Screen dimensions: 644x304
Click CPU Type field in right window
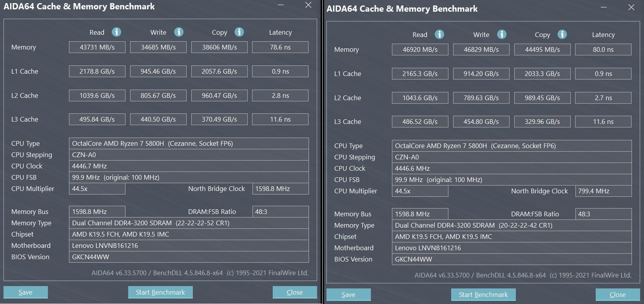(512, 146)
